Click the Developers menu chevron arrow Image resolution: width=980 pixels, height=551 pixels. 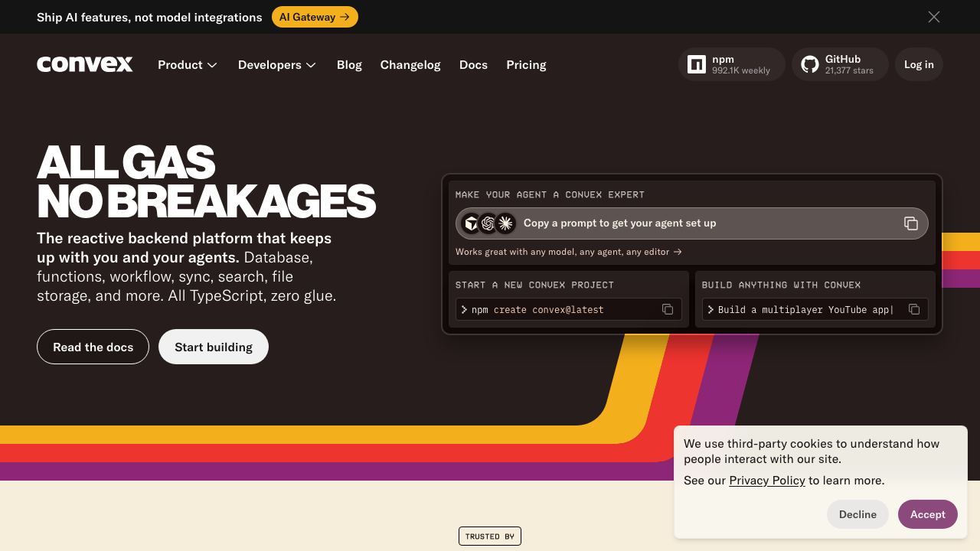(x=311, y=65)
